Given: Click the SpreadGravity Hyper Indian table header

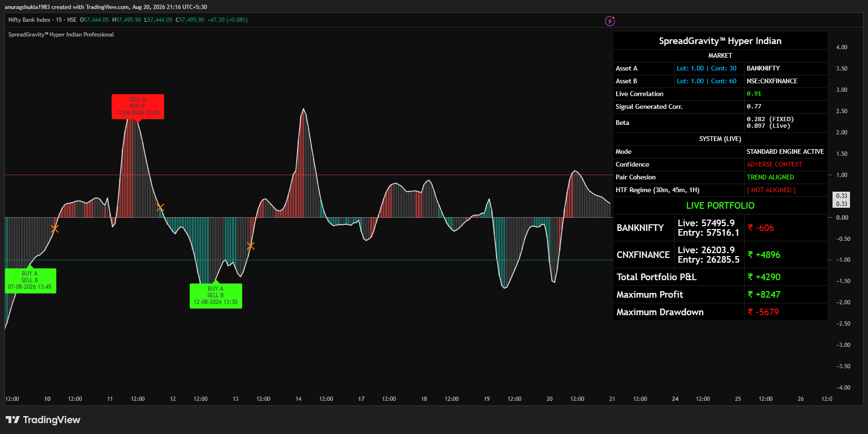Looking at the screenshot, I should (x=720, y=41).
